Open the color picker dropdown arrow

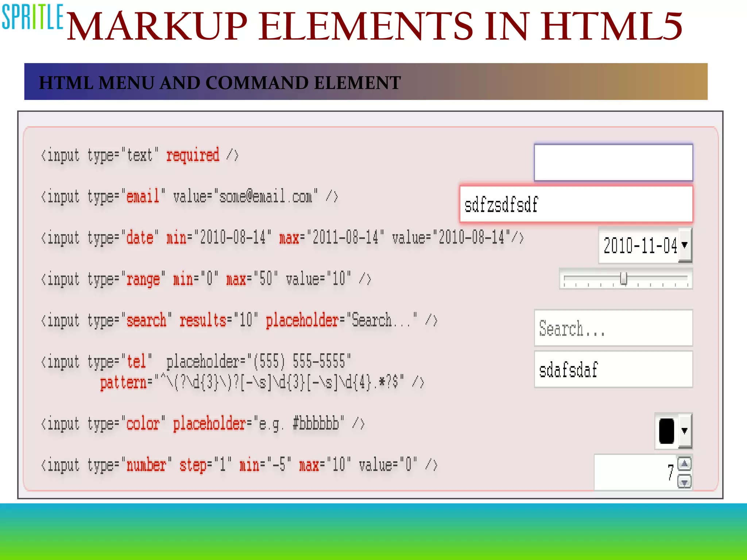(x=685, y=431)
